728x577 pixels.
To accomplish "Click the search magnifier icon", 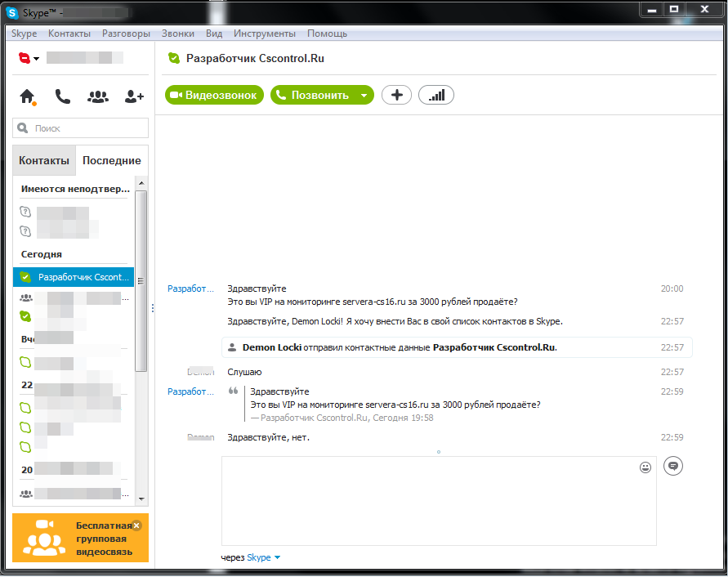I will click(22, 127).
